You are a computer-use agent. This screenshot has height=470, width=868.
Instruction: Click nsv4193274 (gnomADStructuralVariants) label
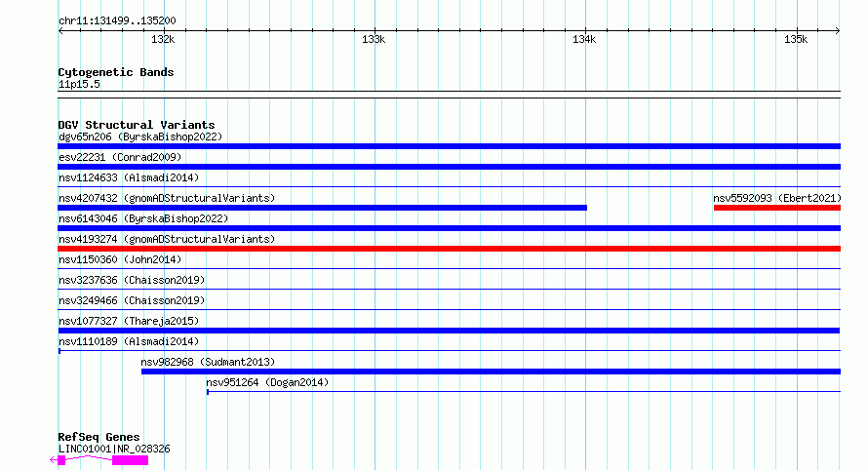pos(167,239)
